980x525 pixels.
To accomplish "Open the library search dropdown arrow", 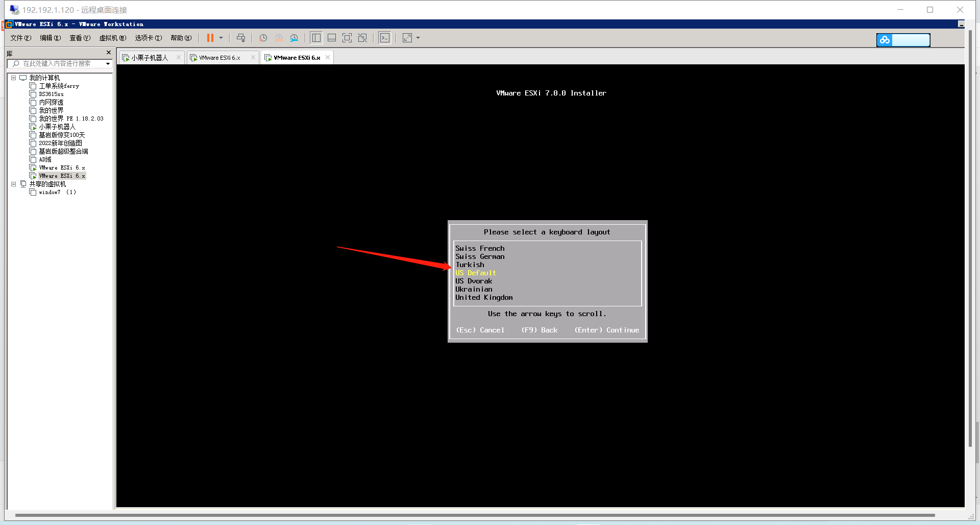I will (108, 64).
